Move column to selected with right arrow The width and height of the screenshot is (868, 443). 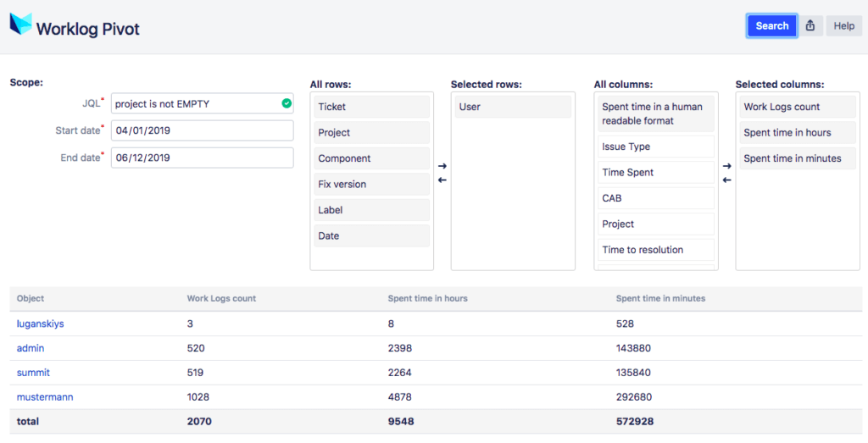[x=726, y=166]
